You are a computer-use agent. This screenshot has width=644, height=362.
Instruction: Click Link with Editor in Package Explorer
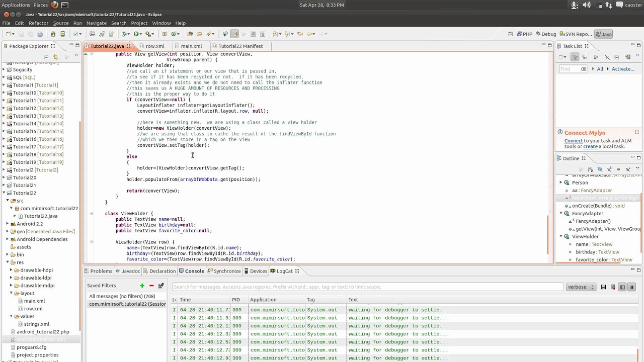(x=55, y=57)
